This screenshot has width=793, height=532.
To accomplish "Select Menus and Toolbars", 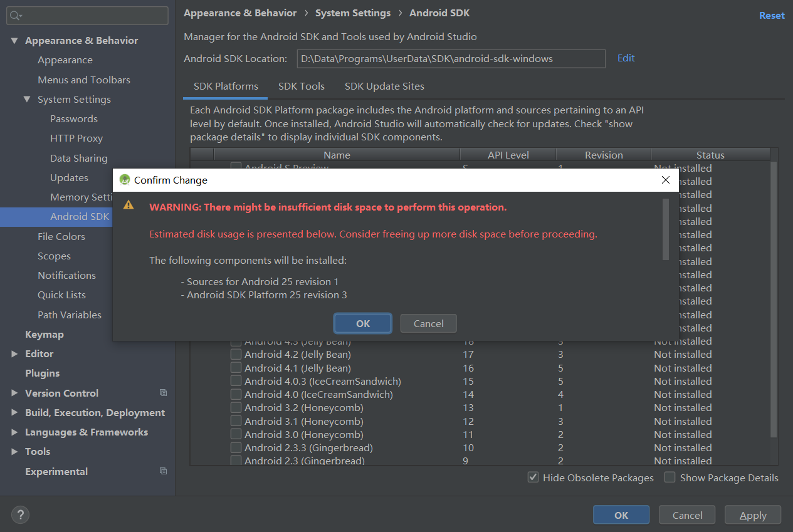I will (84, 80).
